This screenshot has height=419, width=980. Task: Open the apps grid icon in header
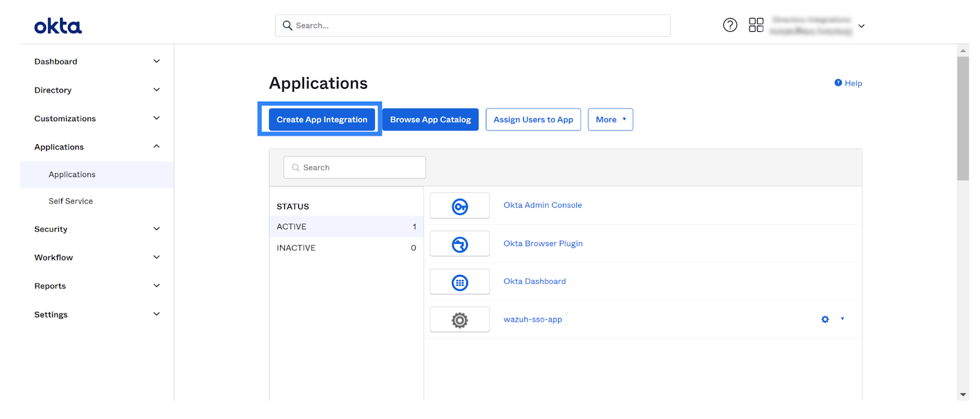tap(756, 25)
